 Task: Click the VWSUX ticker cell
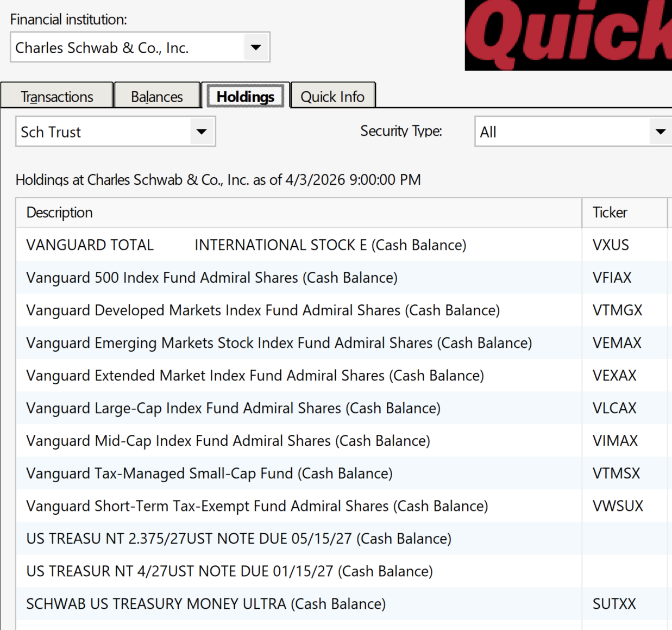click(x=625, y=506)
